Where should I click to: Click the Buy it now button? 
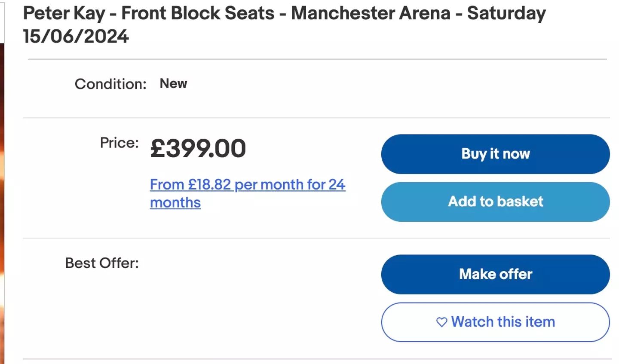pyautogui.click(x=495, y=154)
